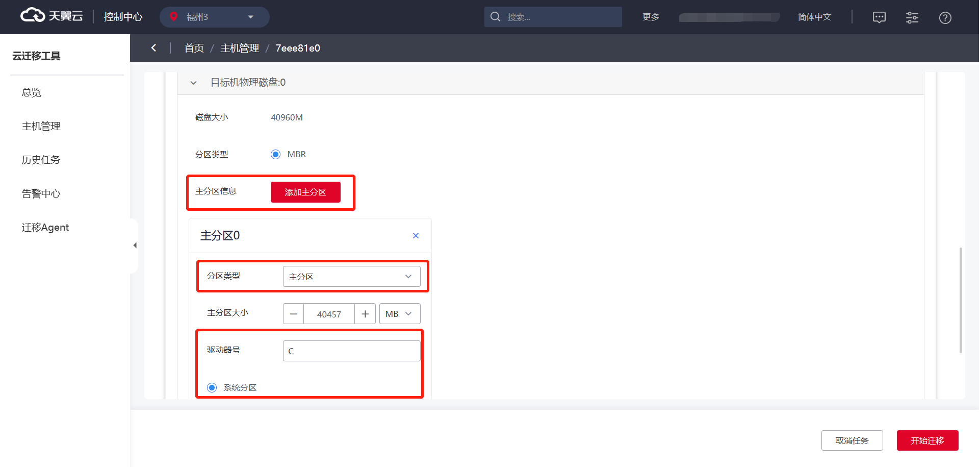Click the search magnifier icon
This screenshot has height=467, width=980.
click(495, 17)
